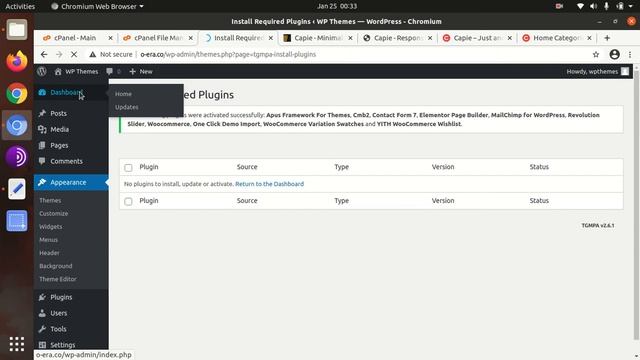Click the New button in admin bar
Image resolution: width=640 pixels, height=360 pixels.
tap(141, 71)
